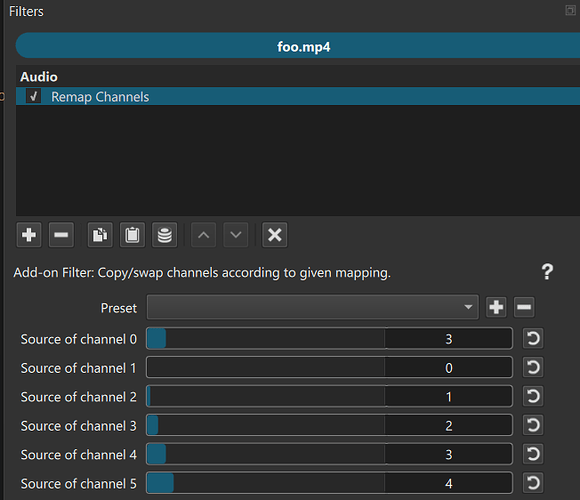Adjust the Source of channel 3 slider

click(266, 425)
